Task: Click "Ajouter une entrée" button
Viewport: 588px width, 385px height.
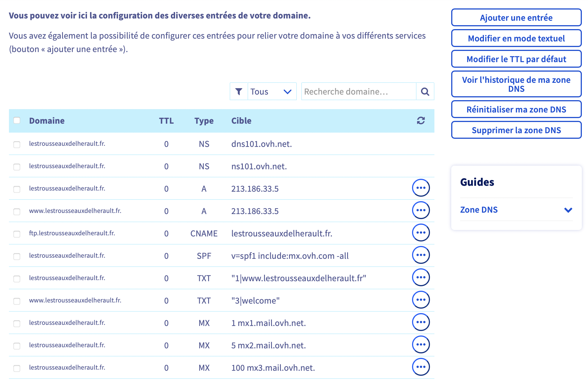Action: tap(516, 18)
